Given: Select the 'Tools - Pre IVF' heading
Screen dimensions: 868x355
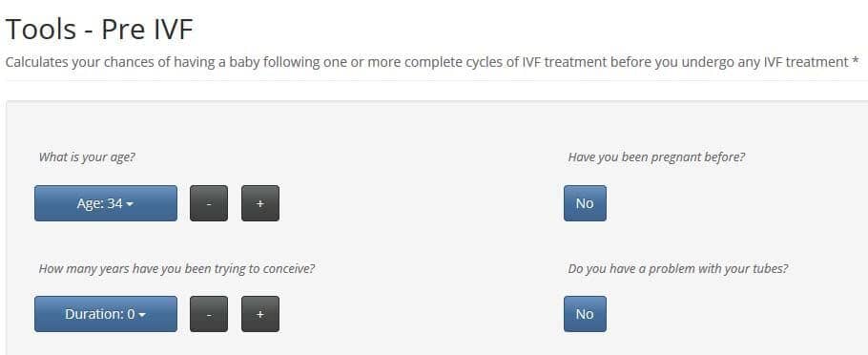Looking at the screenshot, I should click(x=99, y=29).
